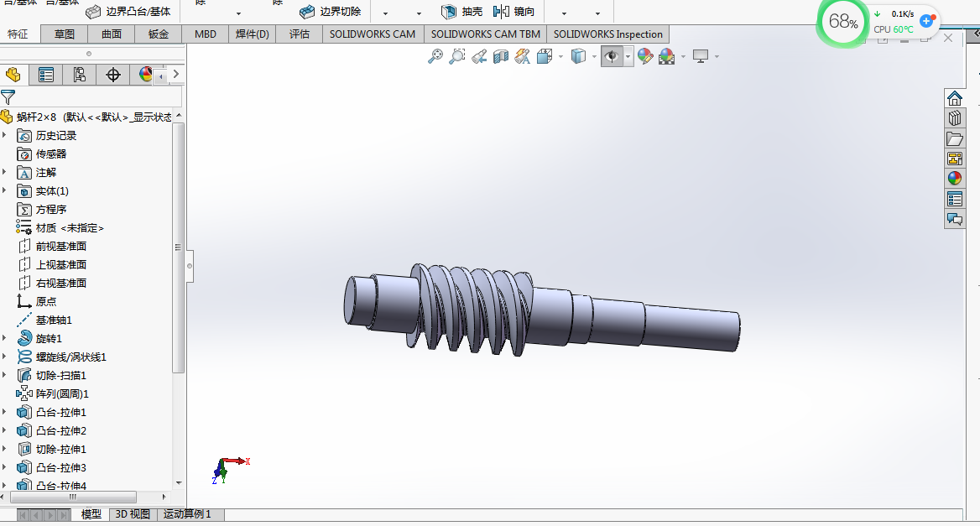The height and width of the screenshot is (526, 980).
Task: Select the 方程序 tree item
Action: (x=42, y=209)
